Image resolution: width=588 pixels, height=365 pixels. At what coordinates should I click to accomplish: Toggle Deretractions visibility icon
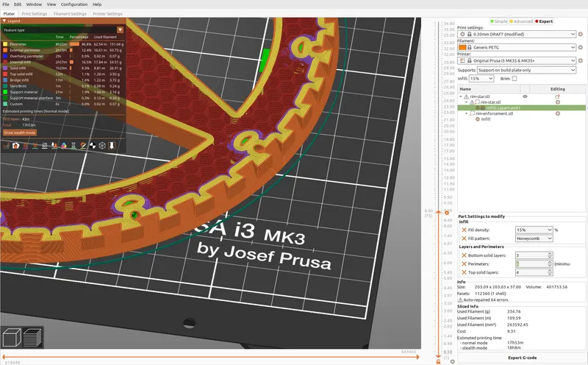35,146
